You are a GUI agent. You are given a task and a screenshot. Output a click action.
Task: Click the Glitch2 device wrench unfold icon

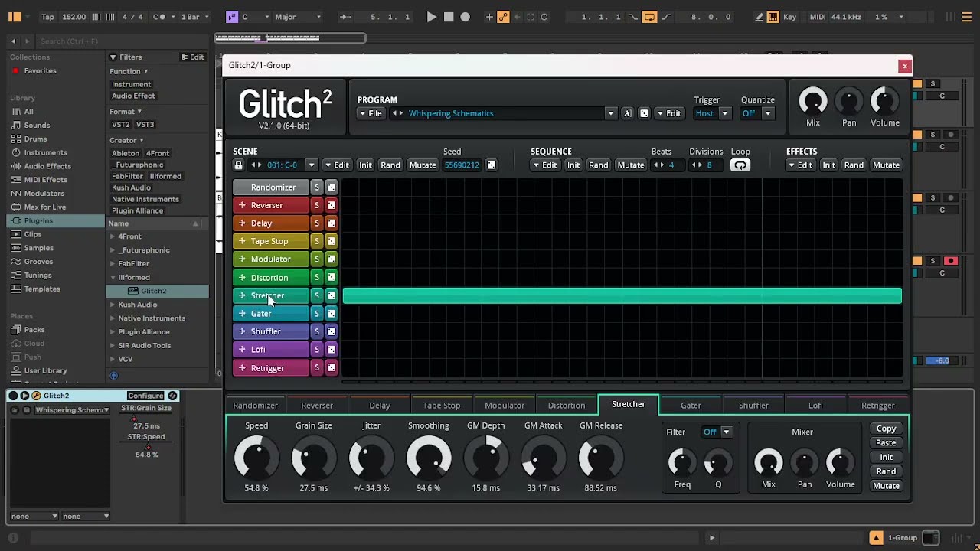click(36, 396)
